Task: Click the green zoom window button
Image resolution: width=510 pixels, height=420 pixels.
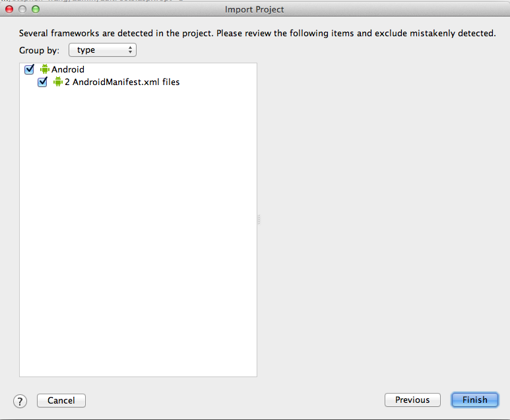Action: coord(36,10)
